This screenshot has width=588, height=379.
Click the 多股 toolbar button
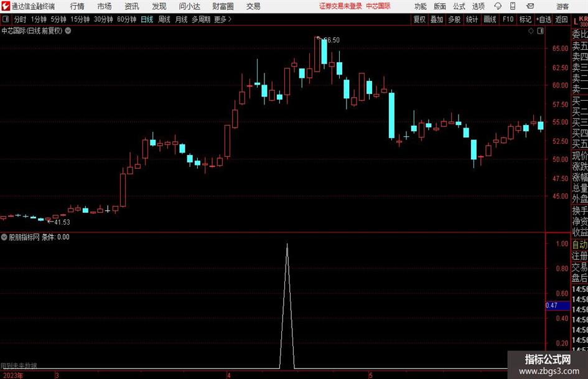point(454,19)
